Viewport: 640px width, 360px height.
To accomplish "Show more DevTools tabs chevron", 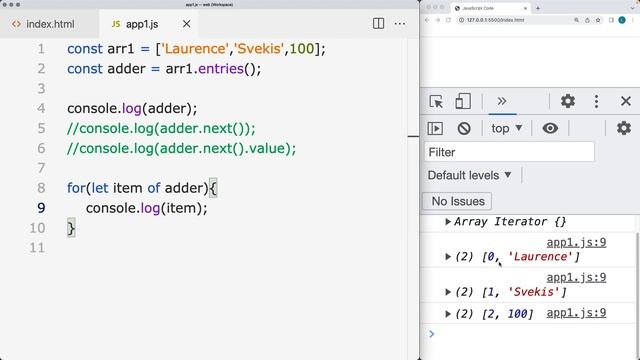I will pyautogui.click(x=502, y=101).
